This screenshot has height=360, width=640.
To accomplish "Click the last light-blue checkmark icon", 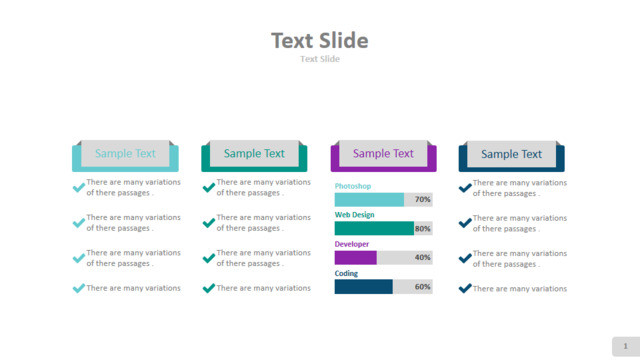I will (x=79, y=288).
